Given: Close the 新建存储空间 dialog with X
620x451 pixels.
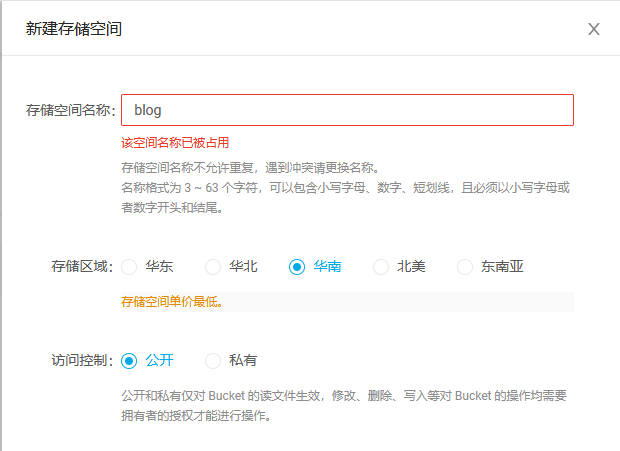Looking at the screenshot, I should coord(594,29).
